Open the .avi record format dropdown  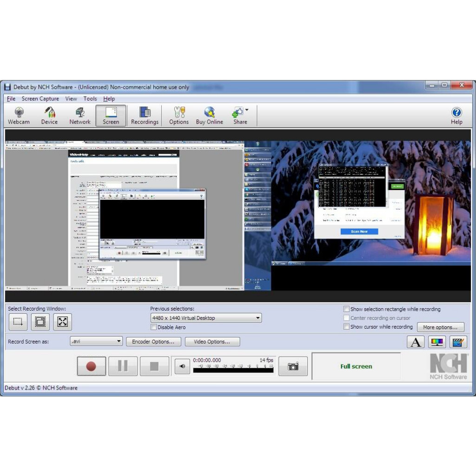pos(96,341)
